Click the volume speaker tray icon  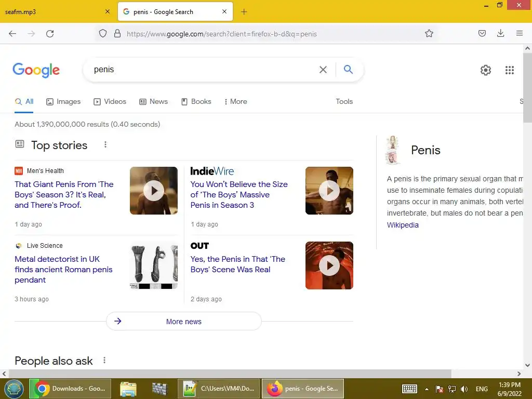464,389
